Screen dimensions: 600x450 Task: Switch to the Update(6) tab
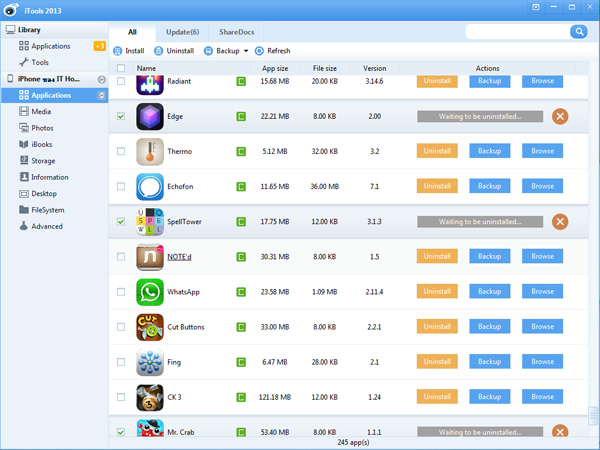click(182, 32)
